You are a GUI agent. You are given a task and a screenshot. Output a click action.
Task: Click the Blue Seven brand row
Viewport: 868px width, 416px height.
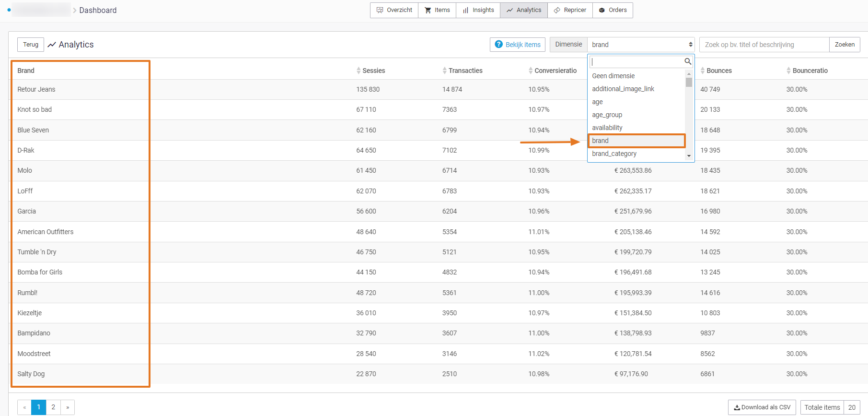(438, 130)
